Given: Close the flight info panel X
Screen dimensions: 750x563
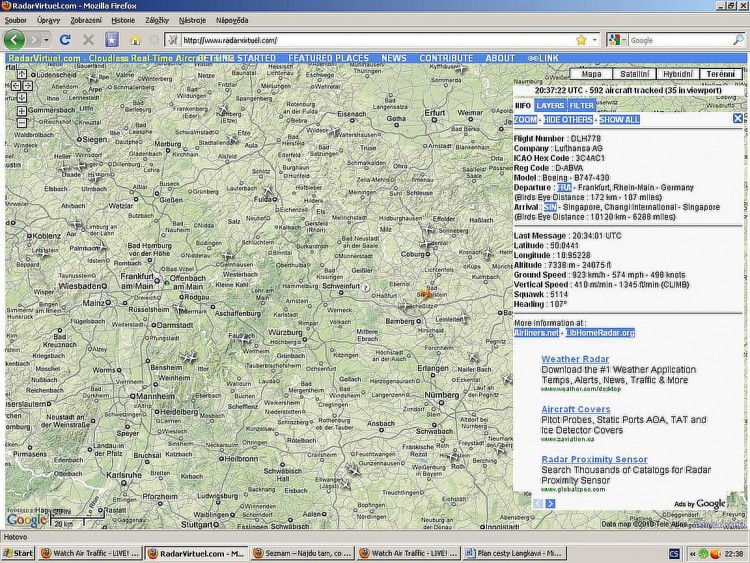Looking at the screenshot, I should [738, 118].
